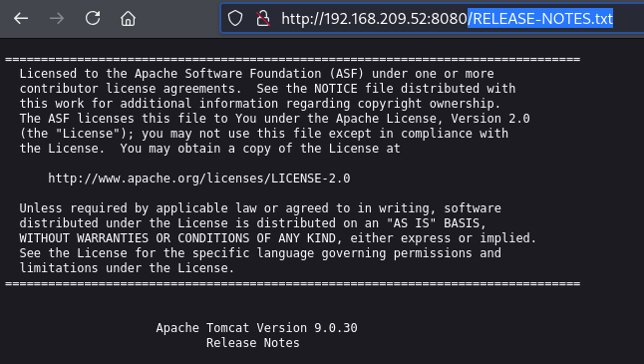Click the top equals-sign separator line

click(x=292, y=59)
